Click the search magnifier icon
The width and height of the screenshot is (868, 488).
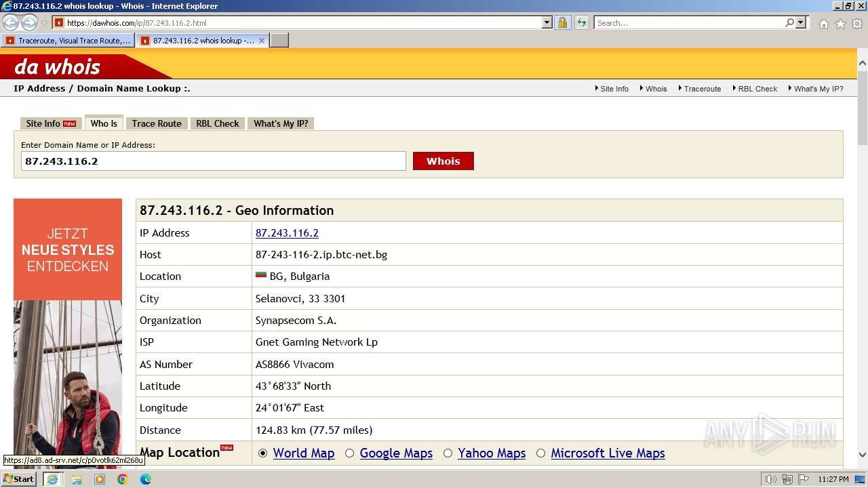[789, 22]
